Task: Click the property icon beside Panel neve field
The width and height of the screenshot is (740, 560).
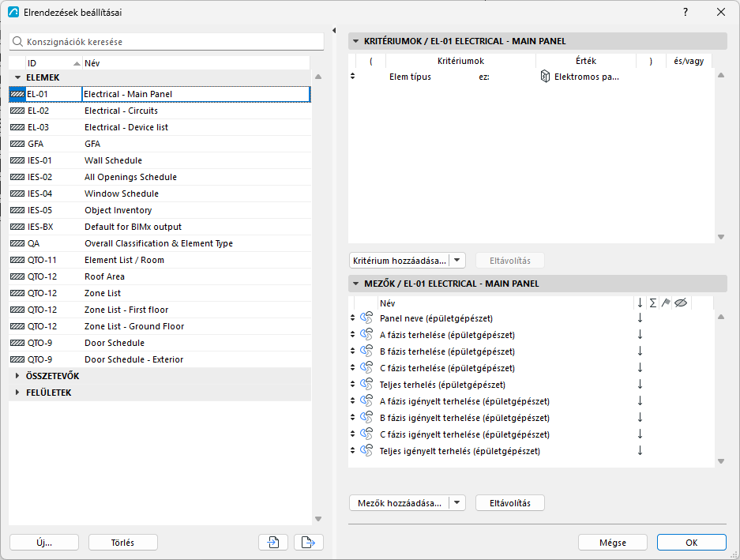Action: (x=366, y=318)
